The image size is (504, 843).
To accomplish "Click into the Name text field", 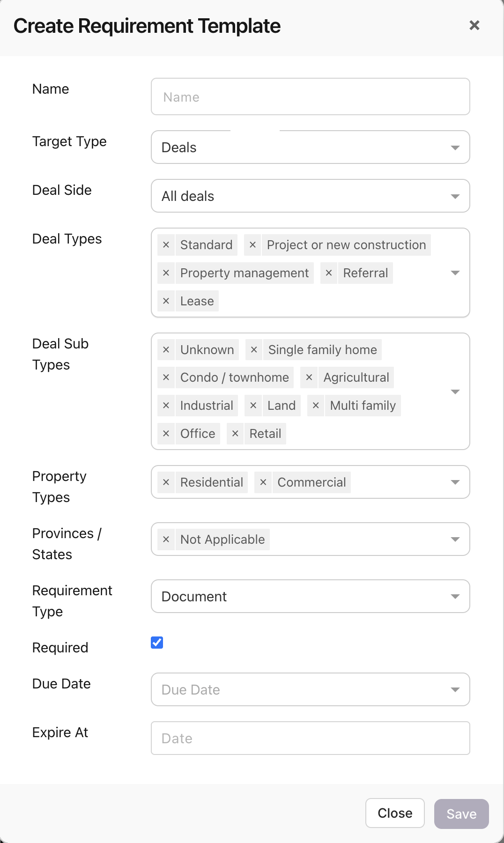I will pyautogui.click(x=310, y=97).
